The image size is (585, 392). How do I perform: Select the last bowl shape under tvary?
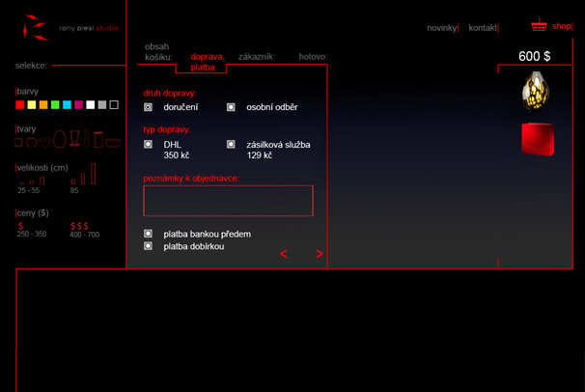(x=114, y=143)
